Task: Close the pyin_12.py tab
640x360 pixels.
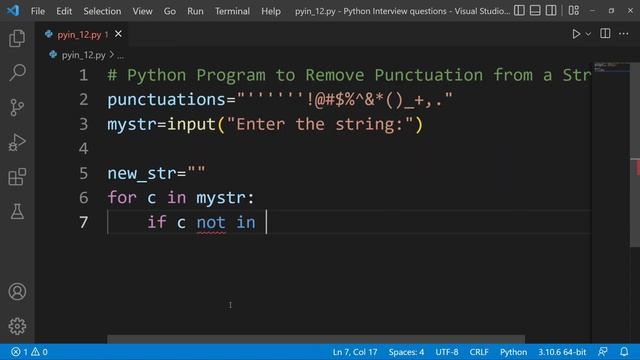Action: [x=118, y=34]
